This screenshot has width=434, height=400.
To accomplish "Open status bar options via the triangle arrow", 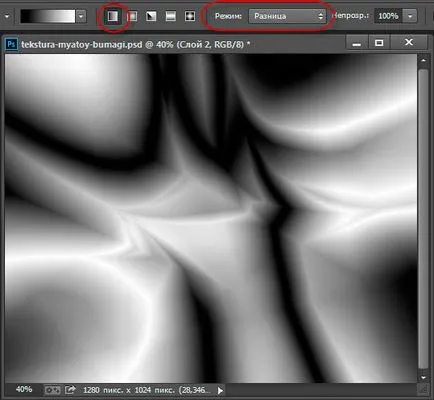I will [220, 390].
